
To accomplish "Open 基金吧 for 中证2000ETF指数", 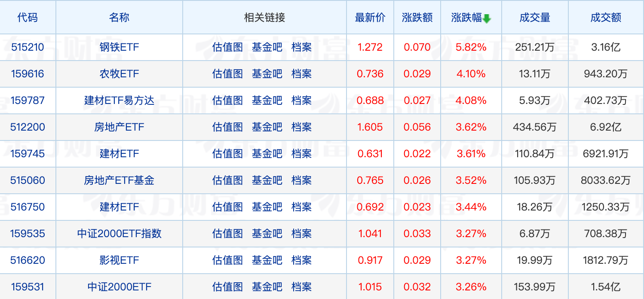I will pyautogui.click(x=267, y=234).
